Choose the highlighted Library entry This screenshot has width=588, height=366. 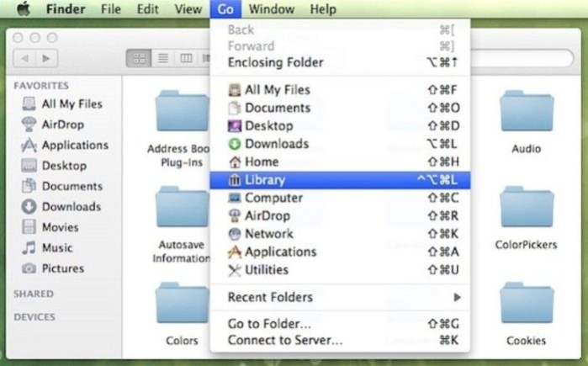tap(340, 180)
